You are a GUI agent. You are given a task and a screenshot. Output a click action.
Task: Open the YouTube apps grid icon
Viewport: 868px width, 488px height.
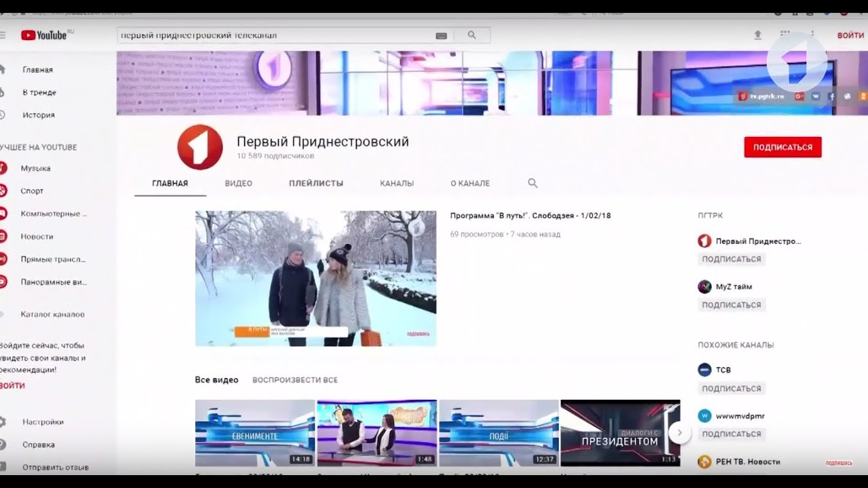pos(785,34)
